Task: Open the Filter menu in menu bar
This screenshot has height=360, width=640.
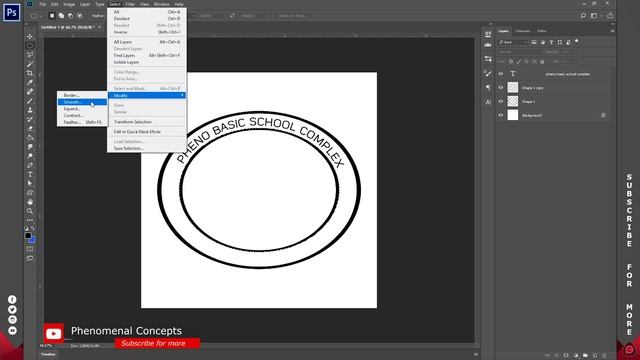Action: tap(130, 4)
